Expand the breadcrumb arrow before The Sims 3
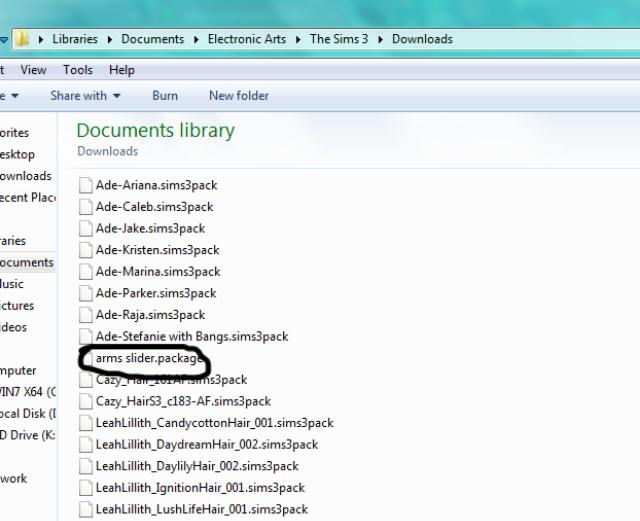Screen dimensions: 640x521 [298, 40]
